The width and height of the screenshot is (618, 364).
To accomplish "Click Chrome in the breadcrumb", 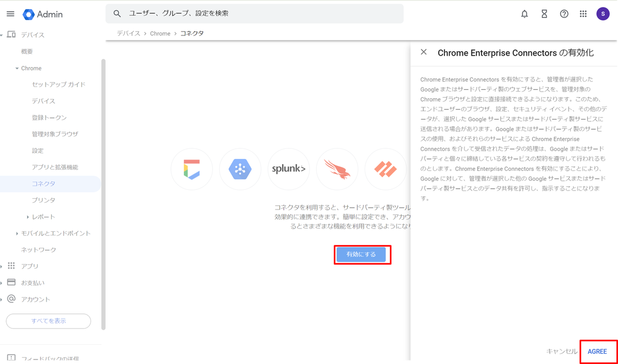I will pos(160,34).
